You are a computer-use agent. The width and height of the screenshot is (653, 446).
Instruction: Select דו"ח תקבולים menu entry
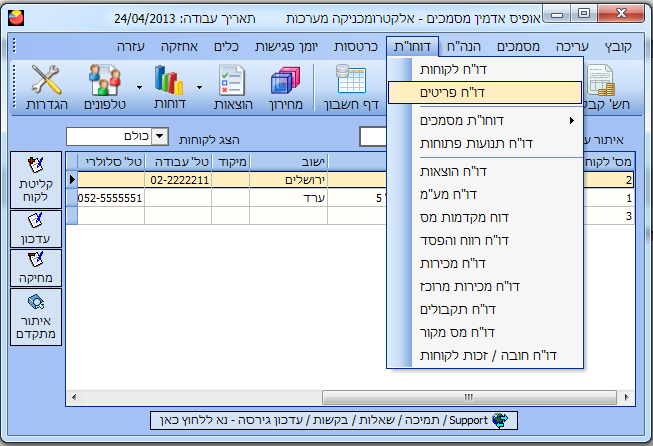(x=485, y=309)
